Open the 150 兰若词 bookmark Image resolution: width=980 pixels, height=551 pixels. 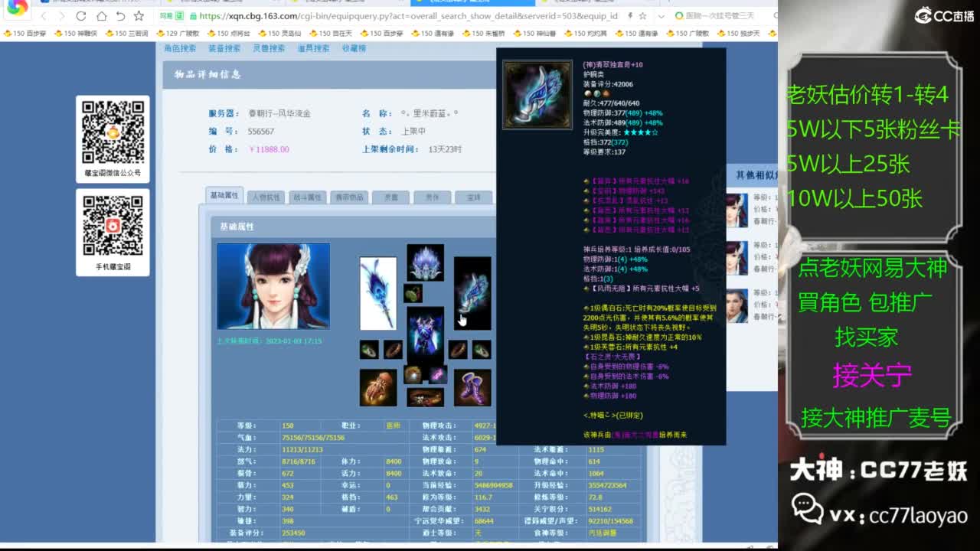click(126, 34)
